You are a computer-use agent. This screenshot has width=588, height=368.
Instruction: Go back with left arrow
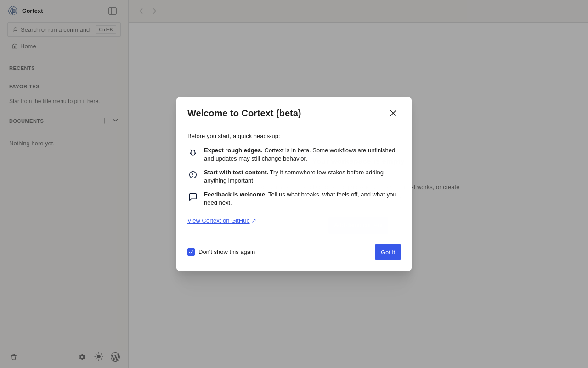point(141,11)
